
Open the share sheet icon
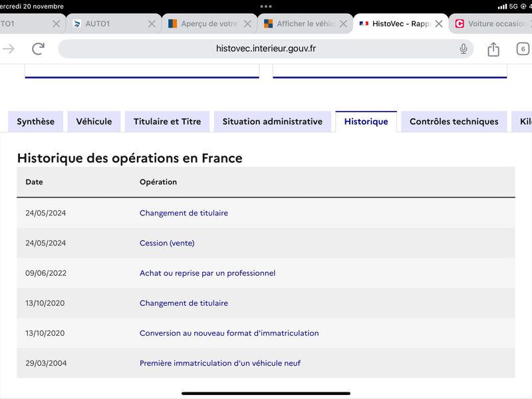click(x=493, y=49)
